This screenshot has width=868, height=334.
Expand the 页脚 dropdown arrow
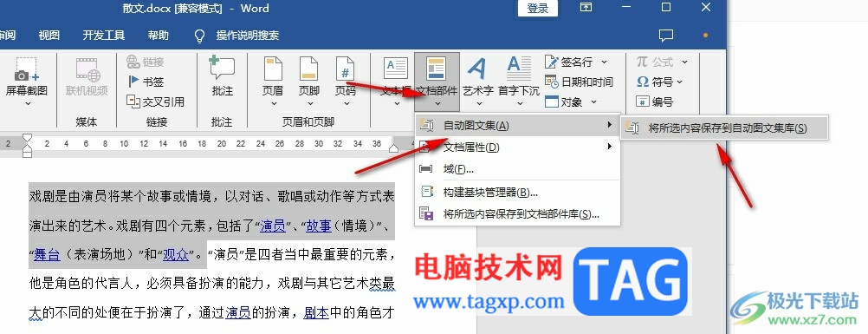pyautogui.click(x=309, y=104)
